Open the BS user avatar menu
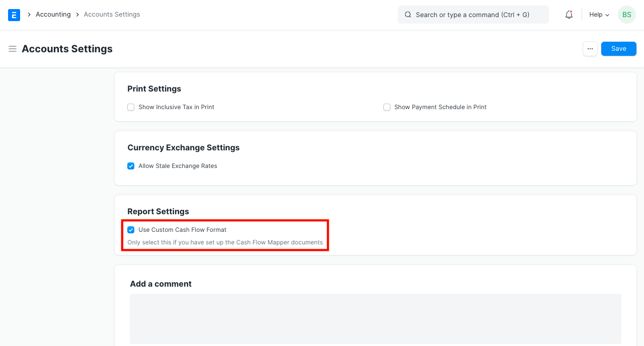Image resolution: width=644 pixels, height=346 pixels. (x=626, y=15)
